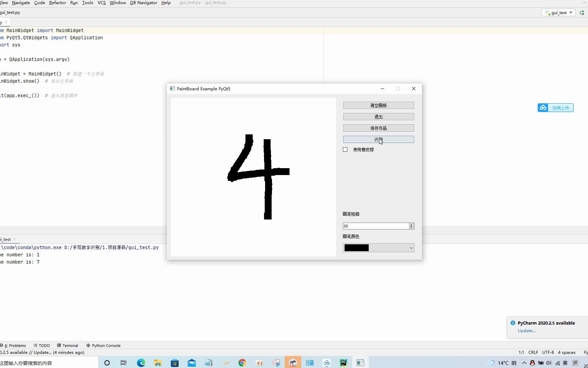This screenshot has height=368, width=588.
Task: Open the Python Console tool window
Action: pyautogui.click(x=103, y=346)
